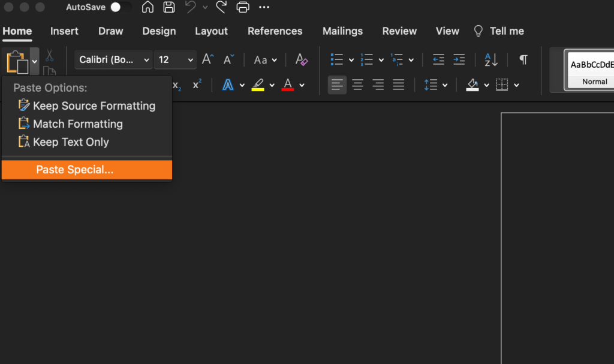Toggle superscript formatting

point(197,85)
